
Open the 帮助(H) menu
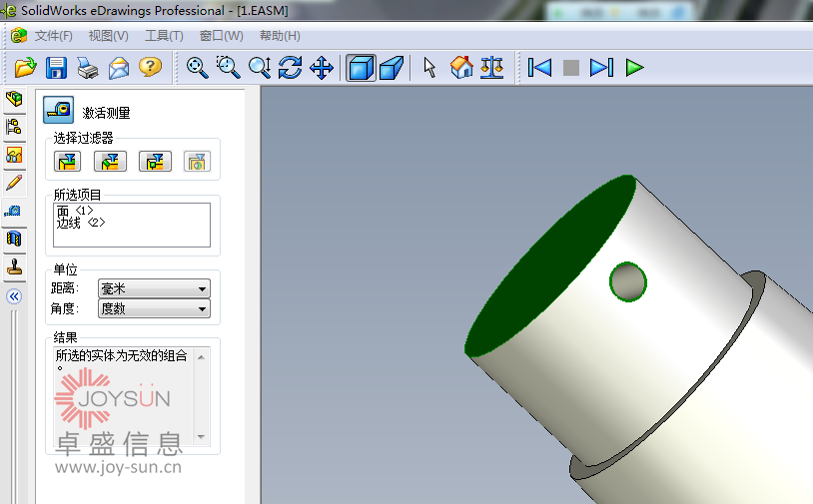[280, 36]
